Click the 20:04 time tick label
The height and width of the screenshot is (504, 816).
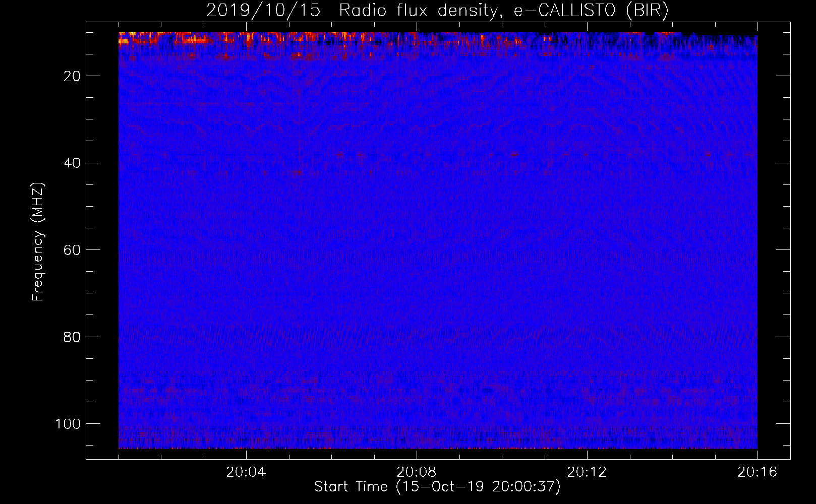[246, 472]
